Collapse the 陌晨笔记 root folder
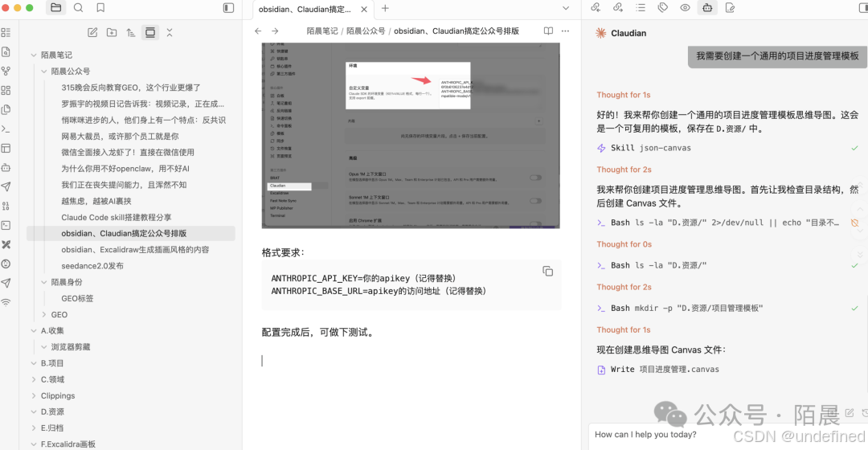 34,55
